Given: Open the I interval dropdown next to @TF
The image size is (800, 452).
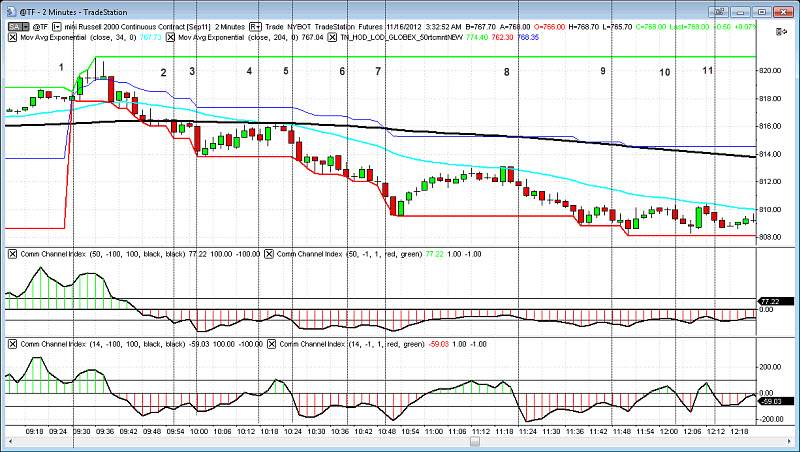Looking at the screenshot, I should [57, 27].
